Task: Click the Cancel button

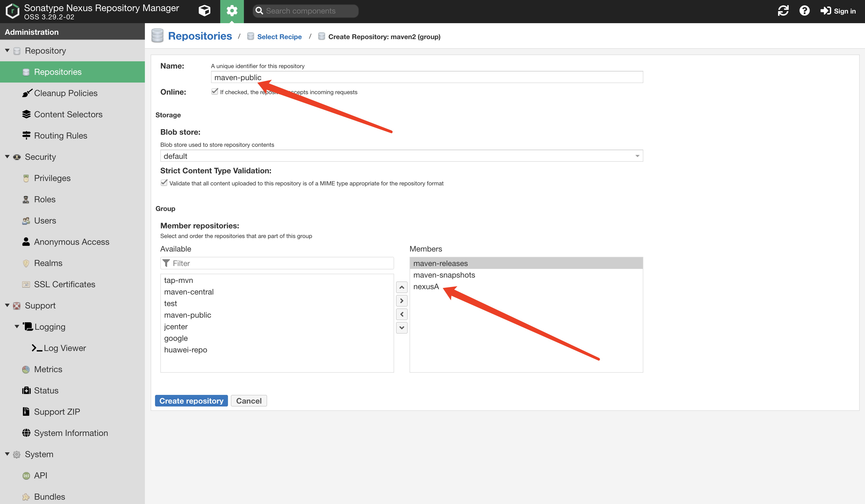Action: point(248,401)
